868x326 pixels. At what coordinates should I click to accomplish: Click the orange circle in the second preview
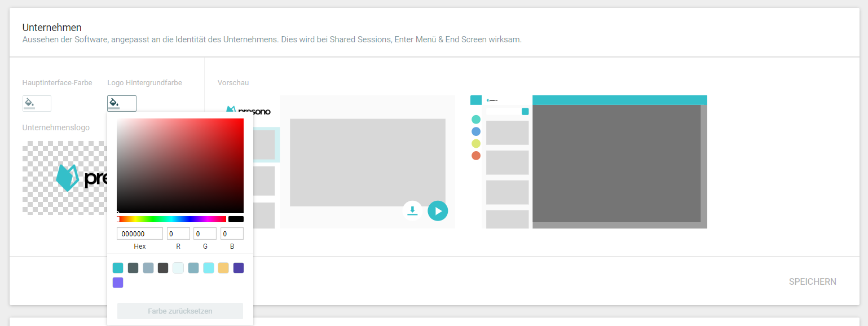coord(476,156)
